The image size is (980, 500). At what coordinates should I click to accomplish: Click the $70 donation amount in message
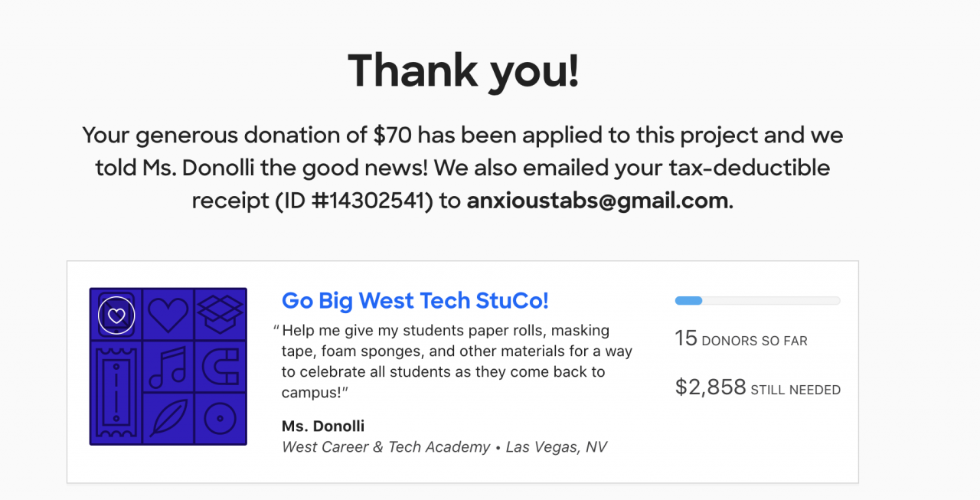(x=393, y=136)
